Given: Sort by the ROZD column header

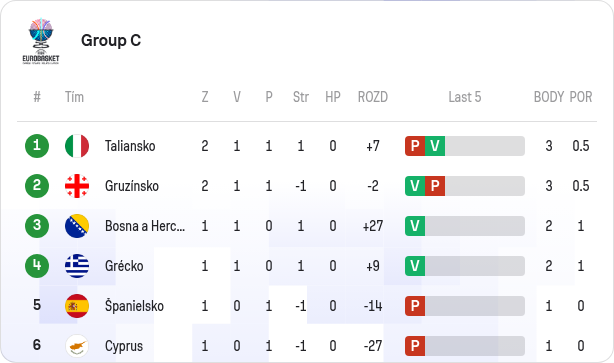Looking at the screenshot, I should (372, 97).
